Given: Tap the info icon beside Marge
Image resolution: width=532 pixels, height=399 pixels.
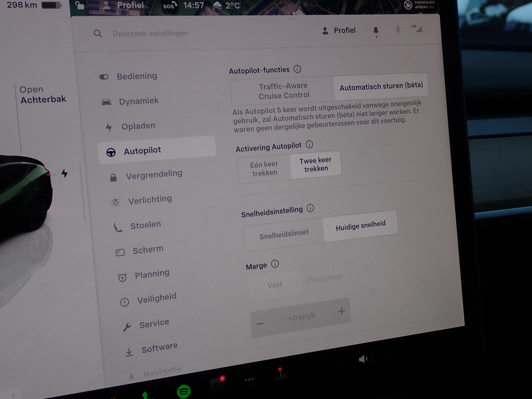Looking at the screenshot, I should coord(275,264).
